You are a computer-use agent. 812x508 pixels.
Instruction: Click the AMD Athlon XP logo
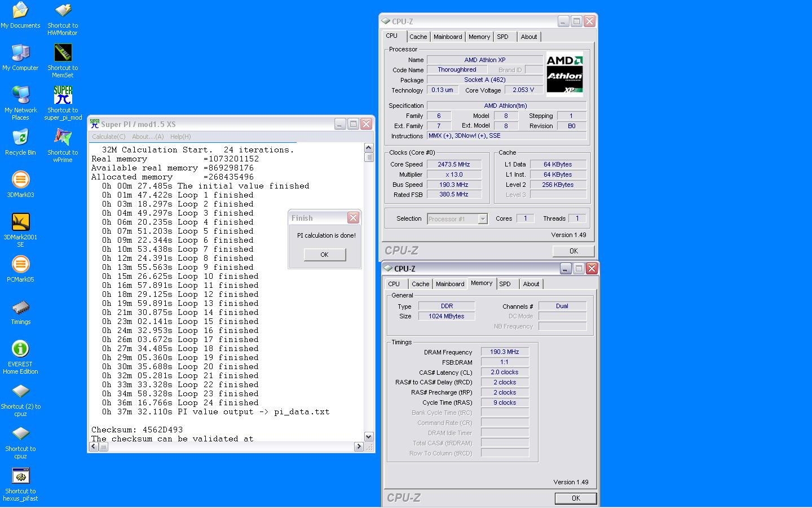click(x=564, y=74)
